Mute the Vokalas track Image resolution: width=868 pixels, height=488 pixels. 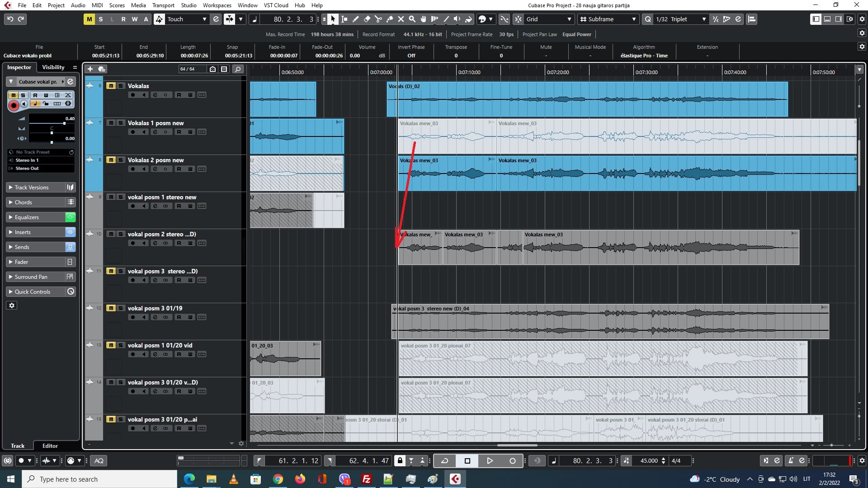tap(110, 85)
